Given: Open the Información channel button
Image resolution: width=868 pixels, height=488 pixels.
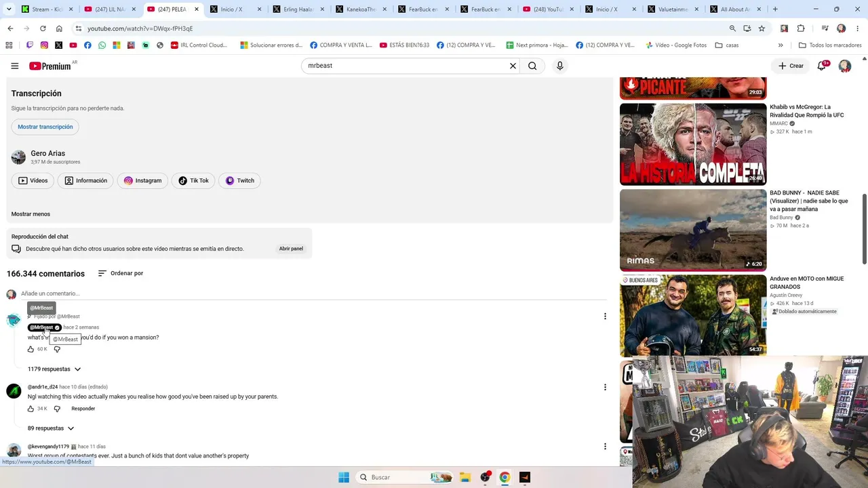Looking at the screenshot, I should tap(86, 181).
